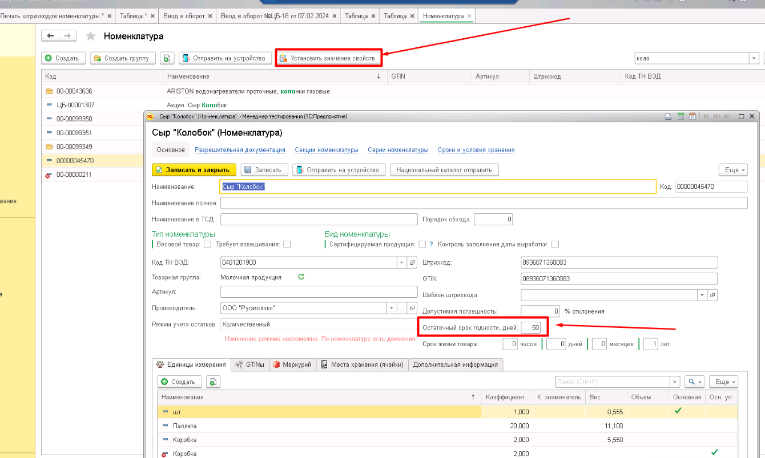
Task: Click the forward arrow next to back arrow
Action: pyautogui.click(x=67, y=36)
